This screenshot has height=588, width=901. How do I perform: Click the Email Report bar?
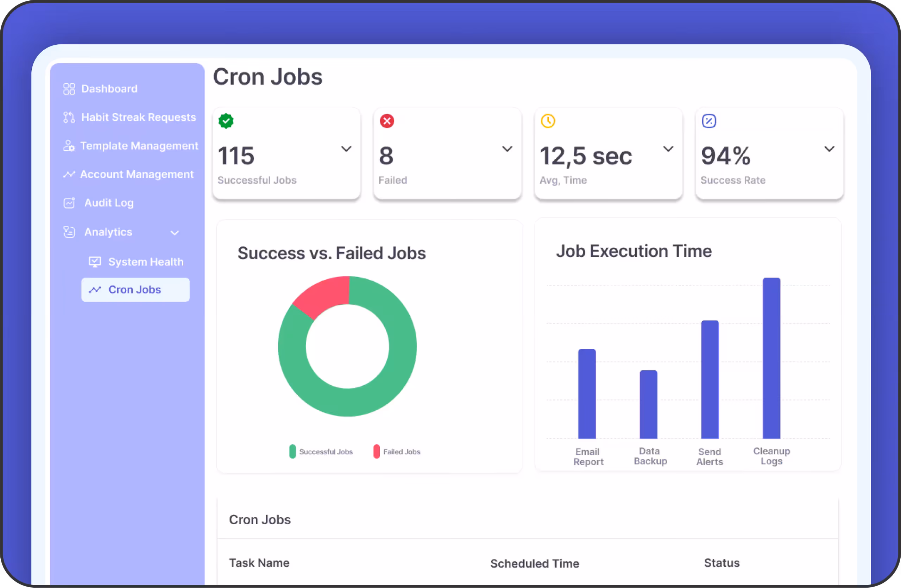pos(587,394)
